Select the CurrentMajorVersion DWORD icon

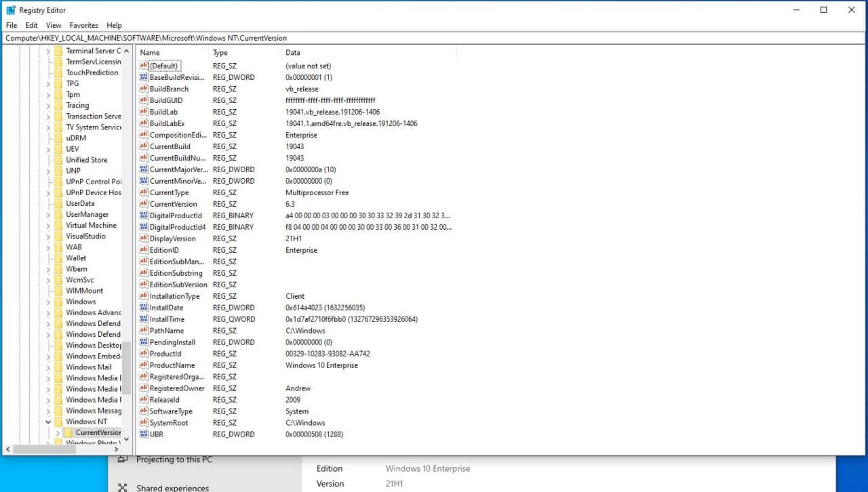143,169
